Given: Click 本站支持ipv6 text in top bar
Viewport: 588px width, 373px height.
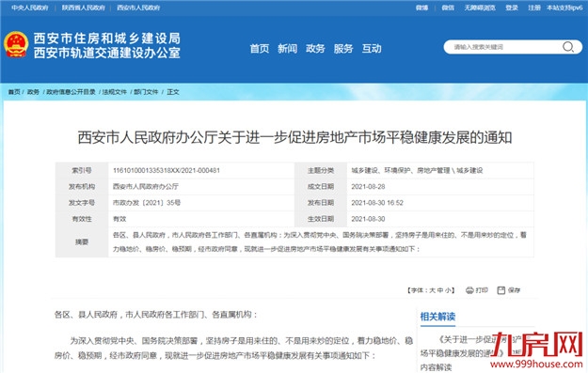Looking at the screenshot, I should tap(564, 8).
